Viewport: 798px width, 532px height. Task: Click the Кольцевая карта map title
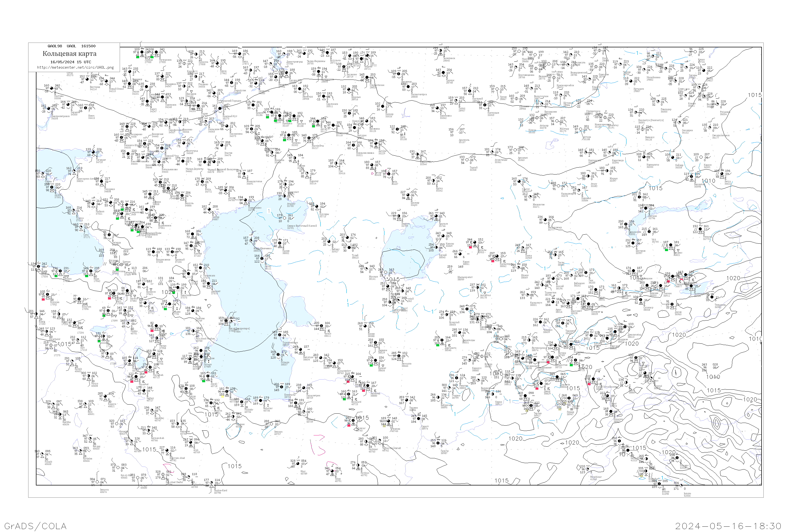pos(69,54)
